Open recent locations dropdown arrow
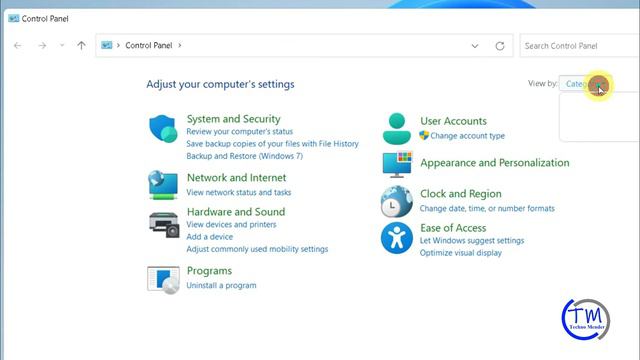Viewport: 640px width, 360px height. [62, 46]
